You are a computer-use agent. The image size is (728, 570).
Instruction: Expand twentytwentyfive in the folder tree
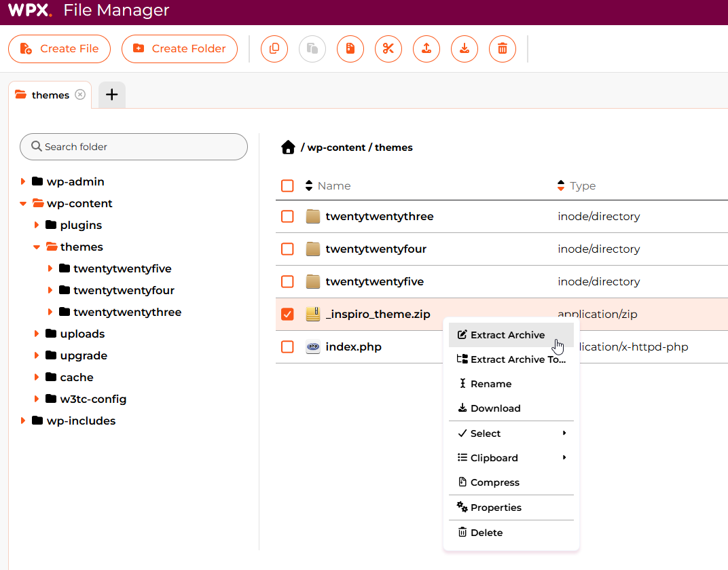pos(50,268)
